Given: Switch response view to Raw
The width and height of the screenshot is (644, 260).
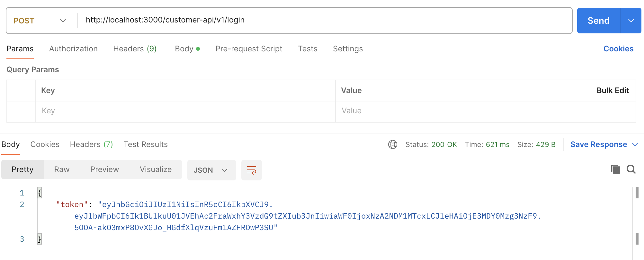Looking at the screenshot, I should pyautogui.click(x=62, y=169).
